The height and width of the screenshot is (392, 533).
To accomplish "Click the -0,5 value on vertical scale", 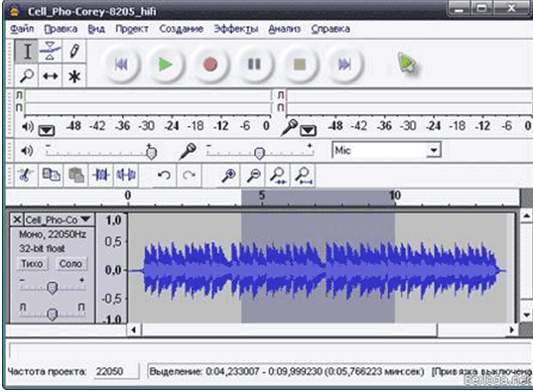I will 111,299.
